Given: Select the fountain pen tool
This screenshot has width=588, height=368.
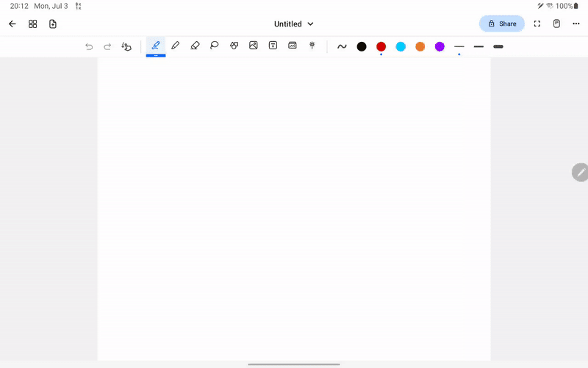Looking at the screenshot, I should (156, 46).
